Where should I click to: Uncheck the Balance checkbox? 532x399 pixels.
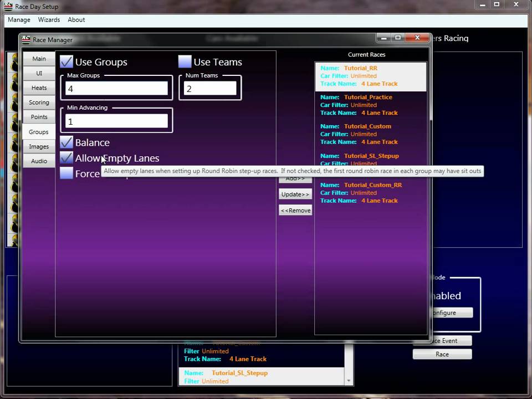(66, 142)
